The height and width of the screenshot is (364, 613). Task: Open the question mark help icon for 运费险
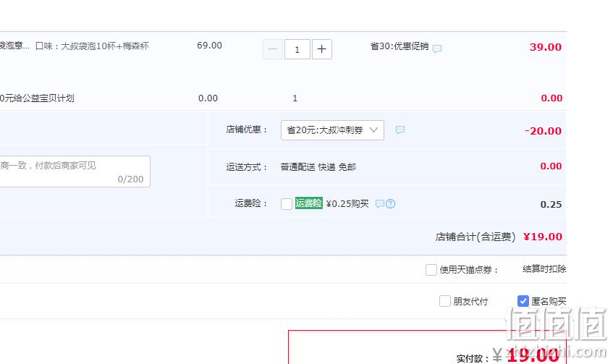391,203
